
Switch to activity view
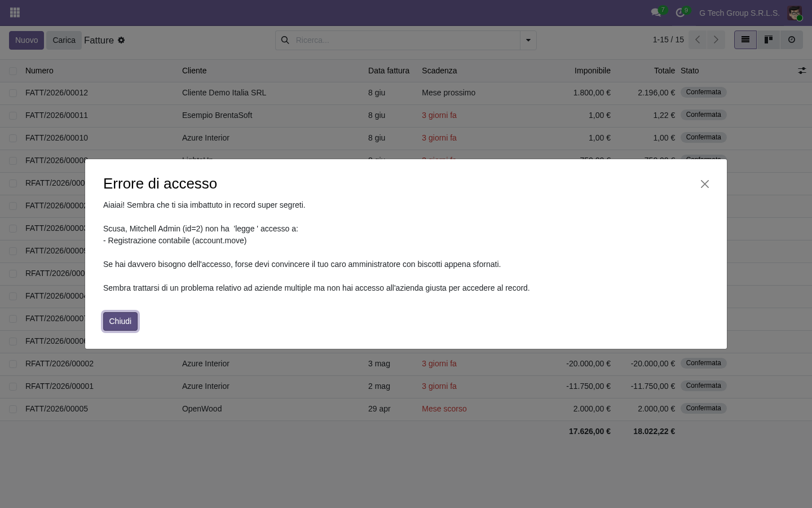pyautogui.click(x=792, y=40)
